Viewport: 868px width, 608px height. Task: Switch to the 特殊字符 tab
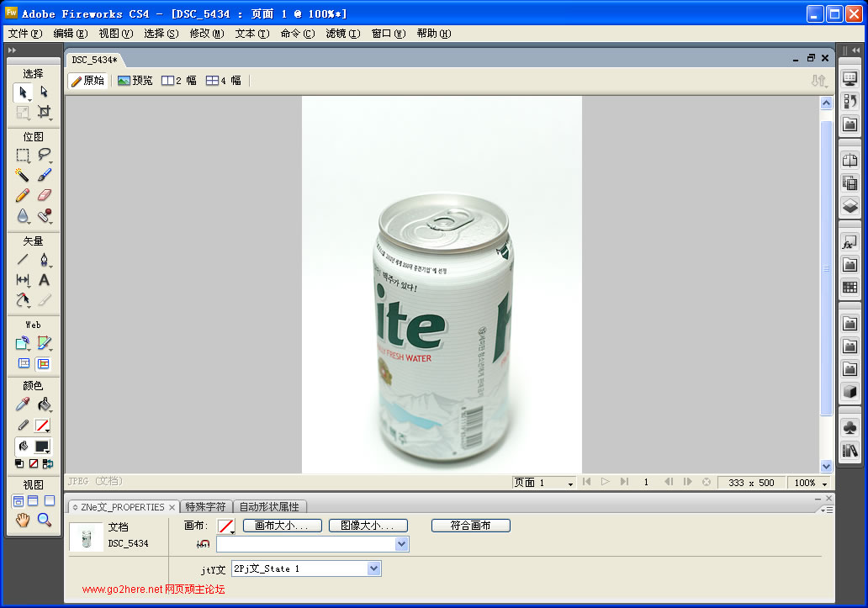click(x=205, y=507)
